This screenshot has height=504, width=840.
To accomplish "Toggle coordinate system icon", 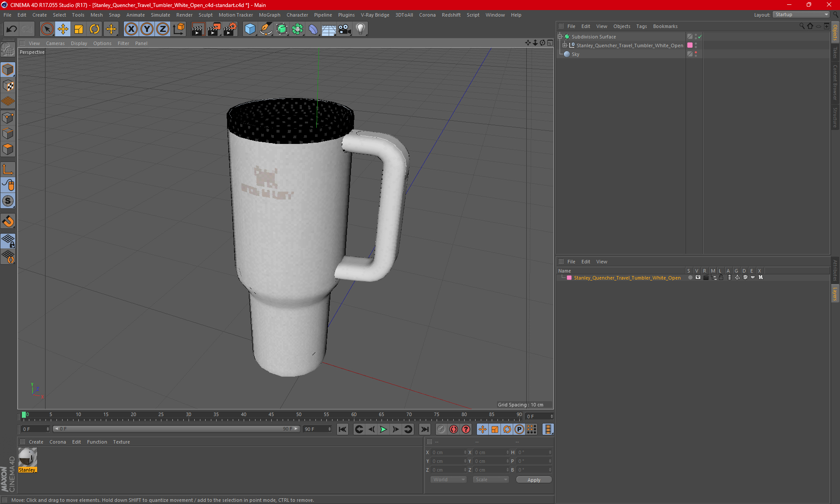I will coord(178,29).
